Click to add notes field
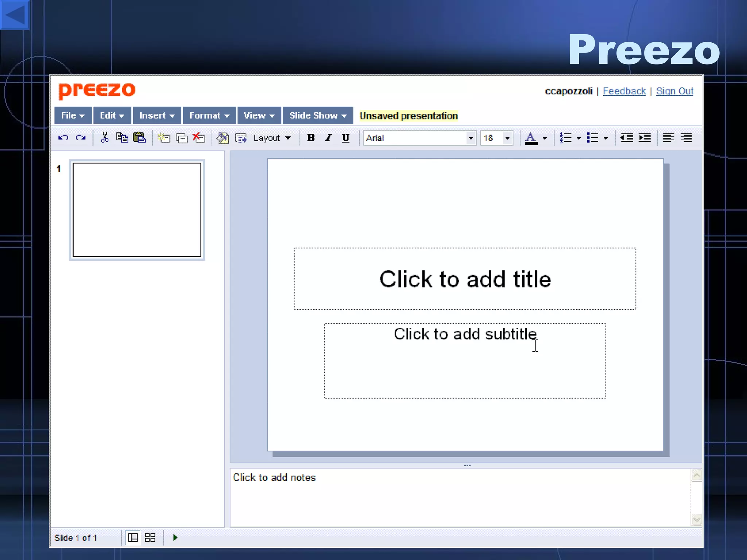747x560 pixels. 460,497
